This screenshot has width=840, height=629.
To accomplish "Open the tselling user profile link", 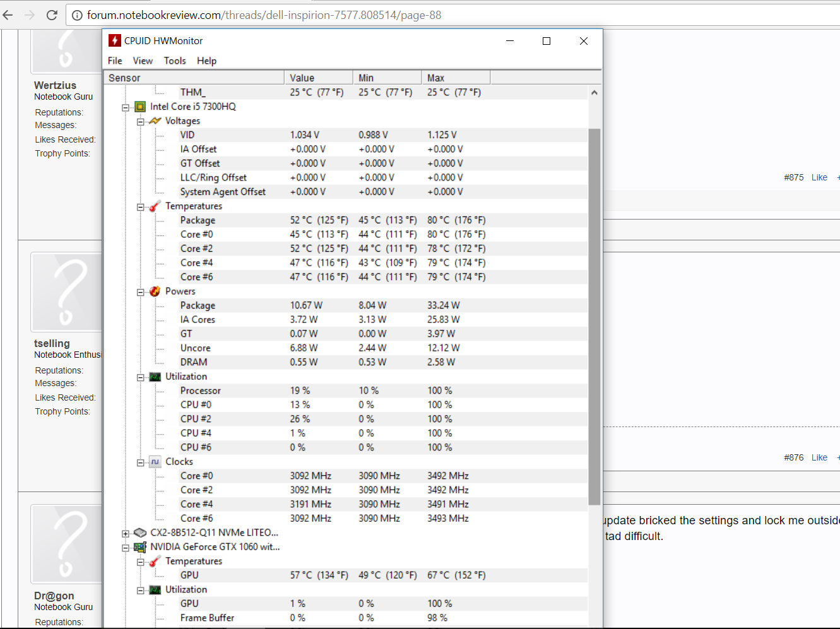I will pyautogui.click(x=52, y=343).
